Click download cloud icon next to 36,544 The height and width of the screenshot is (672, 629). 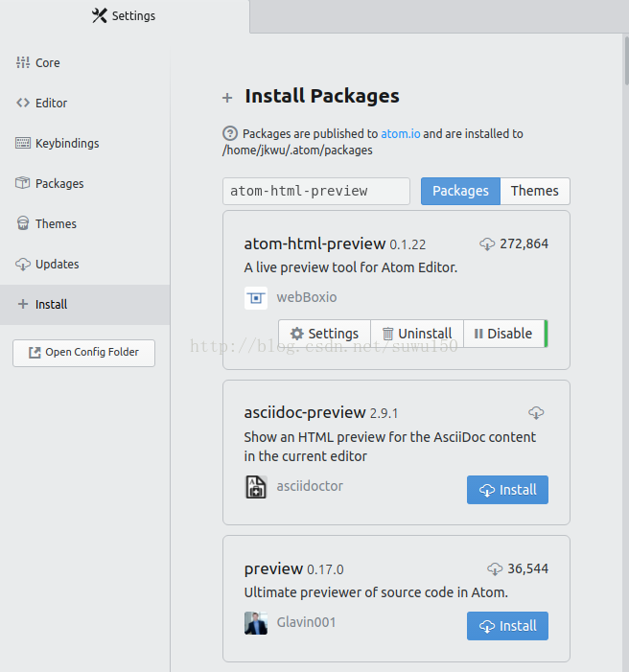(495, 568)
